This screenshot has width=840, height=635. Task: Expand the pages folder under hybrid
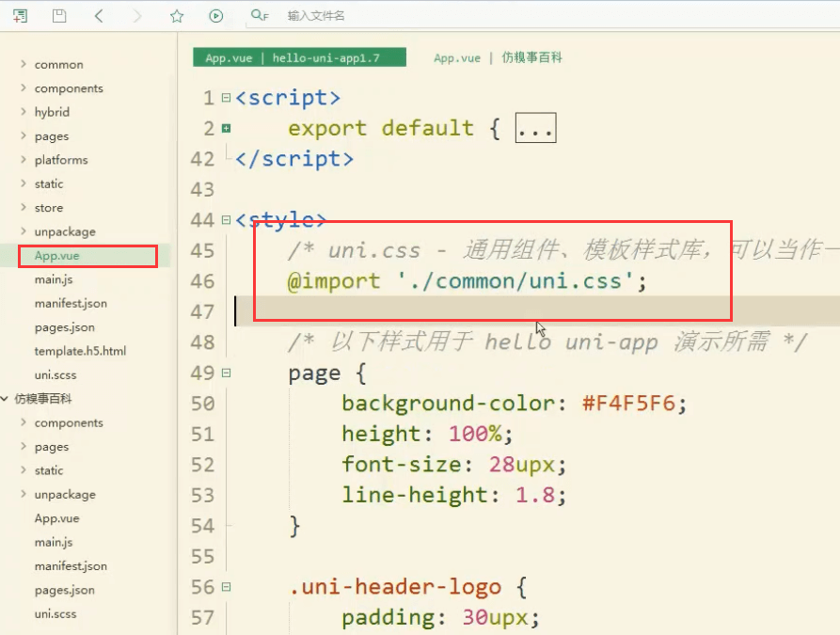point(23,135)
